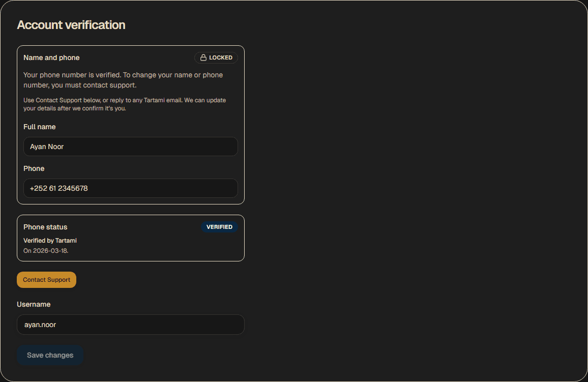
Task: Click the date text On 2026-03-18.
Action: [x=46, y=250]
